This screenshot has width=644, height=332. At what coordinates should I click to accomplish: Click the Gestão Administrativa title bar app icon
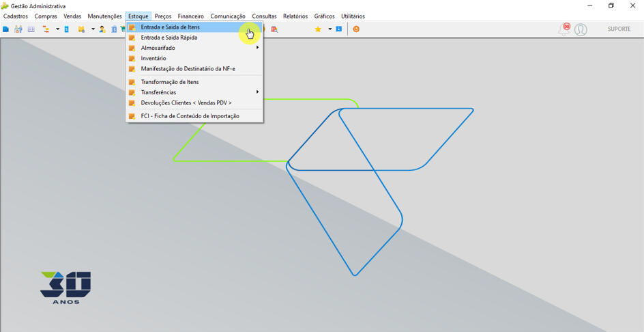click(x=5, y=6)
